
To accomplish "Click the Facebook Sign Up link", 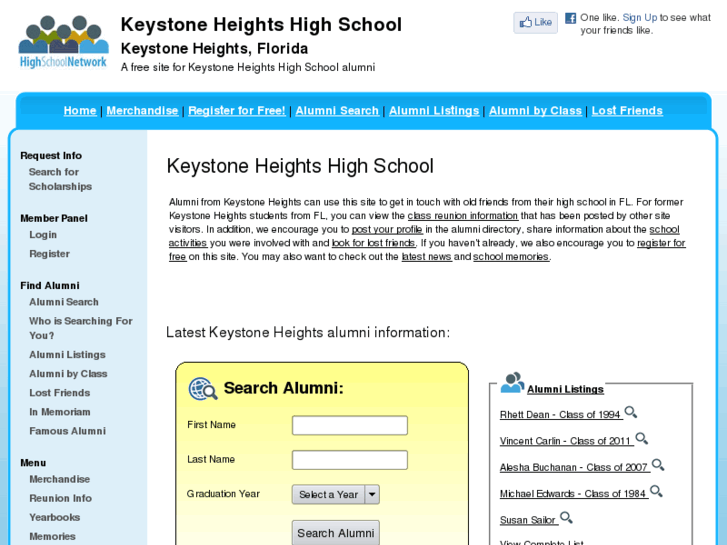I will (640, 18).
